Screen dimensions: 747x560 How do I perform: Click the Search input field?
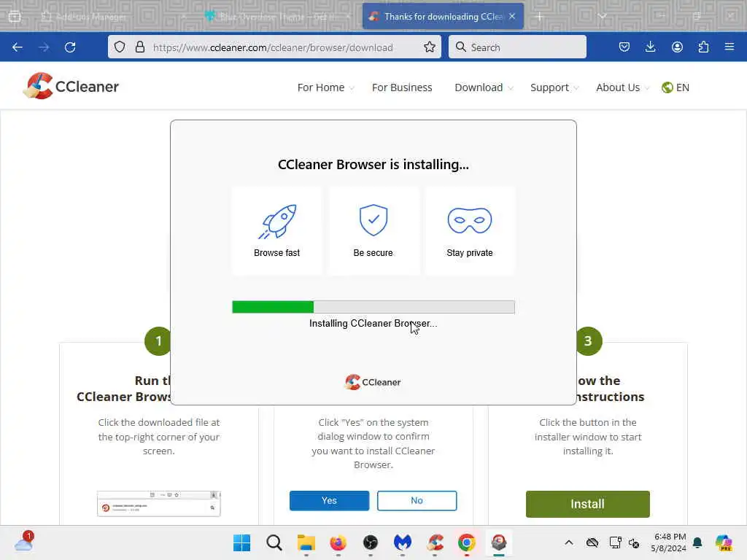click(517, 47)
